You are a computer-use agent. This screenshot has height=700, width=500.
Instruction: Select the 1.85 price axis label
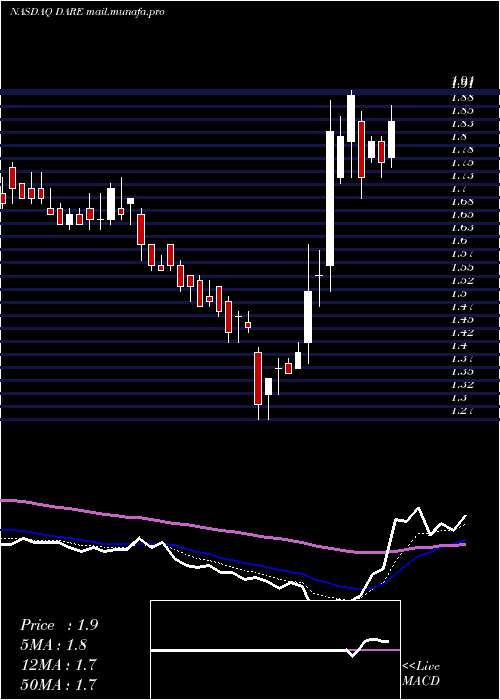coord(462,110)
